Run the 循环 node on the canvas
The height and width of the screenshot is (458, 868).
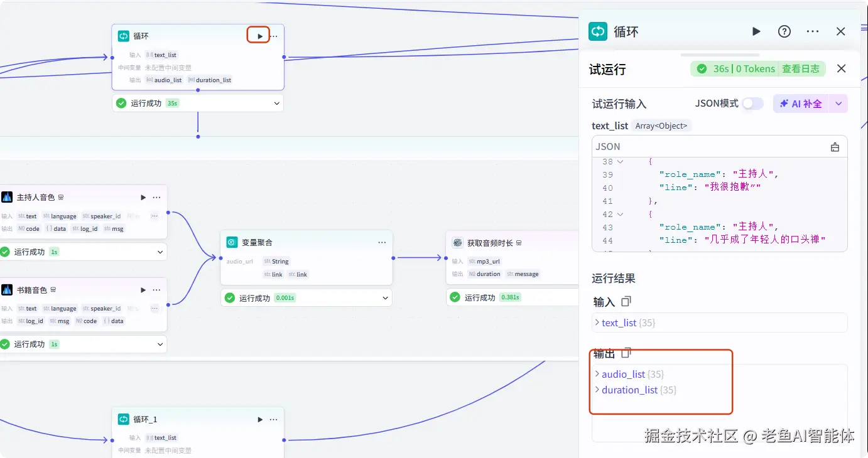pyautogui.click(x=259, y=36)
